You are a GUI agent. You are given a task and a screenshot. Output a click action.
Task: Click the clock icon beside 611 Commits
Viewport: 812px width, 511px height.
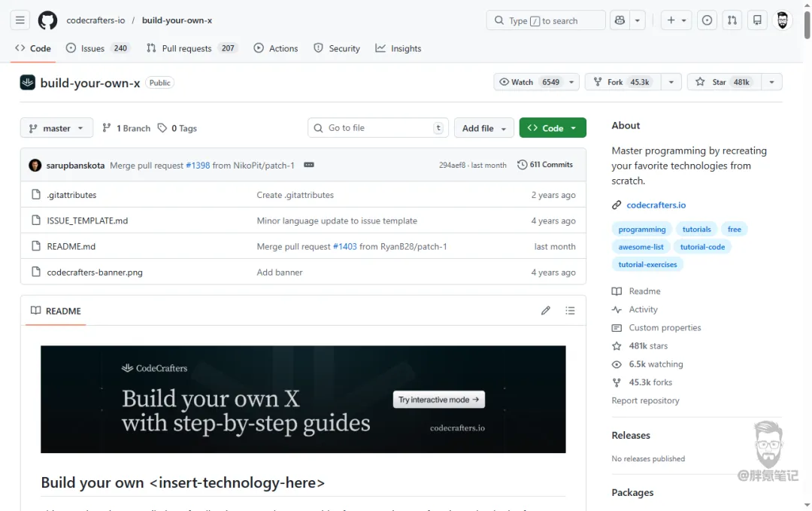point(522,165)
